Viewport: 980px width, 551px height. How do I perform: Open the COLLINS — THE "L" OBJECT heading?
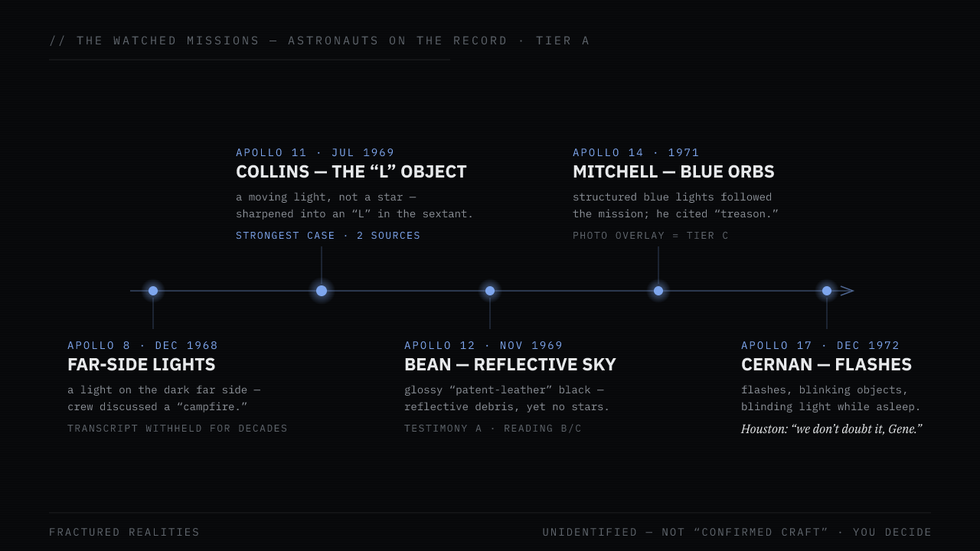pos(351,171)
